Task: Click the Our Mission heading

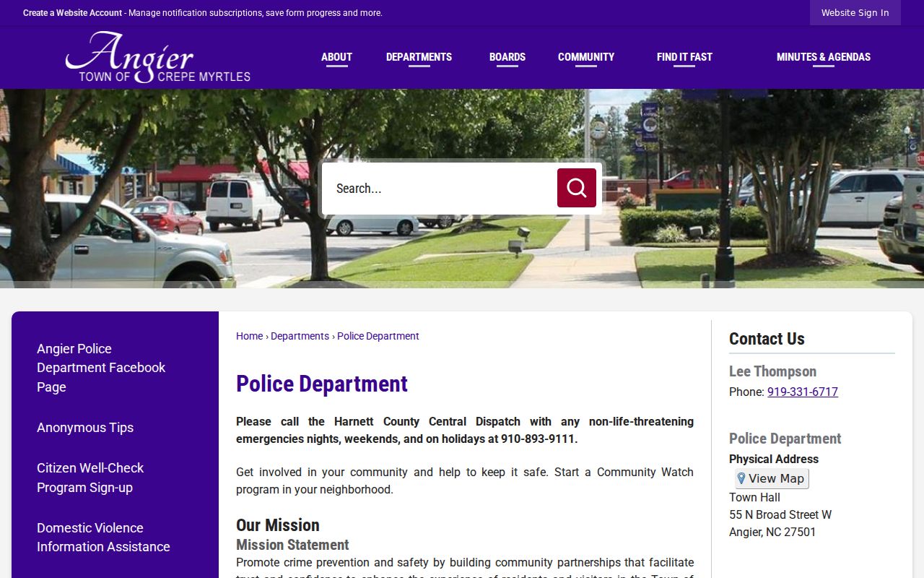Action: [278, 525]
